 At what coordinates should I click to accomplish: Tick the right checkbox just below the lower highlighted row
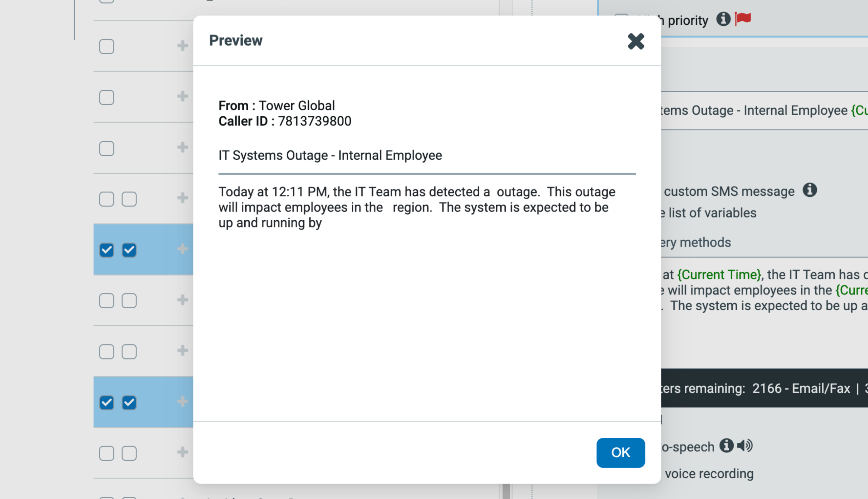tap(129, 453)
